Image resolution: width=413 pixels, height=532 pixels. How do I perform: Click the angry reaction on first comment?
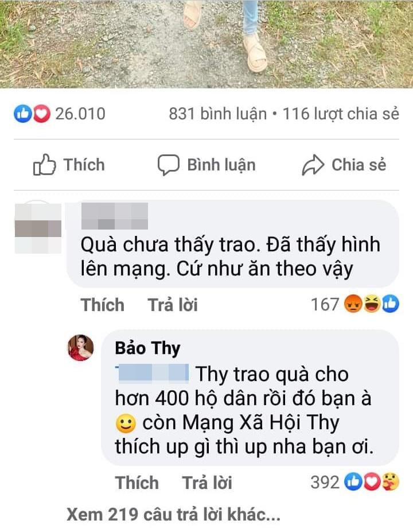click(x=353, y=304)
